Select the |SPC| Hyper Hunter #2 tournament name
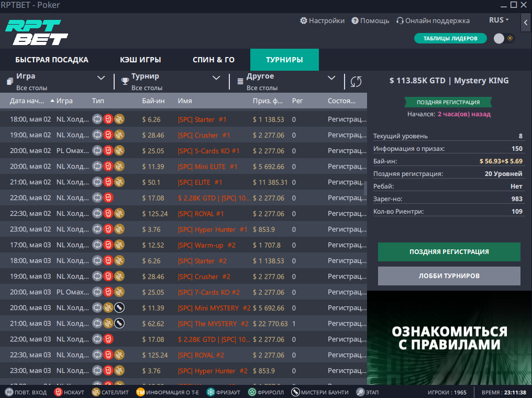The image size is (532, 398). pyautogui.click(x=213, y=371)
